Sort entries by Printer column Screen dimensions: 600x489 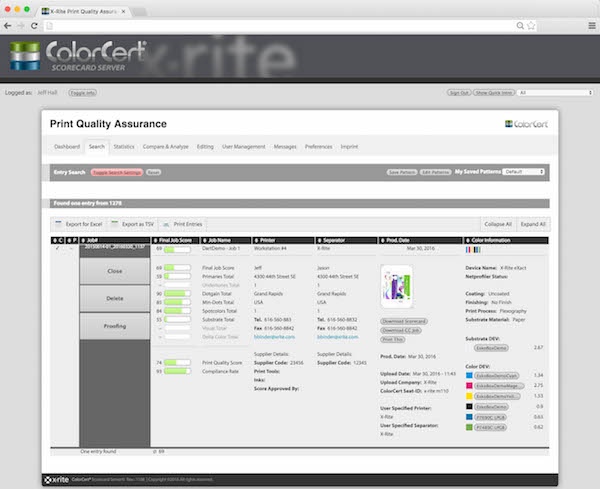point(283,240)
